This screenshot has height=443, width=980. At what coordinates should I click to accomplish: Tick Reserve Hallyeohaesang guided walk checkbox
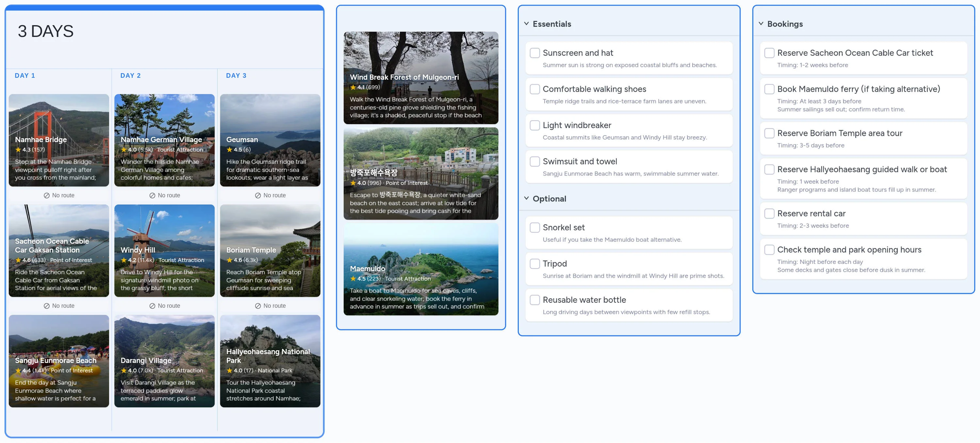point(769,169)
